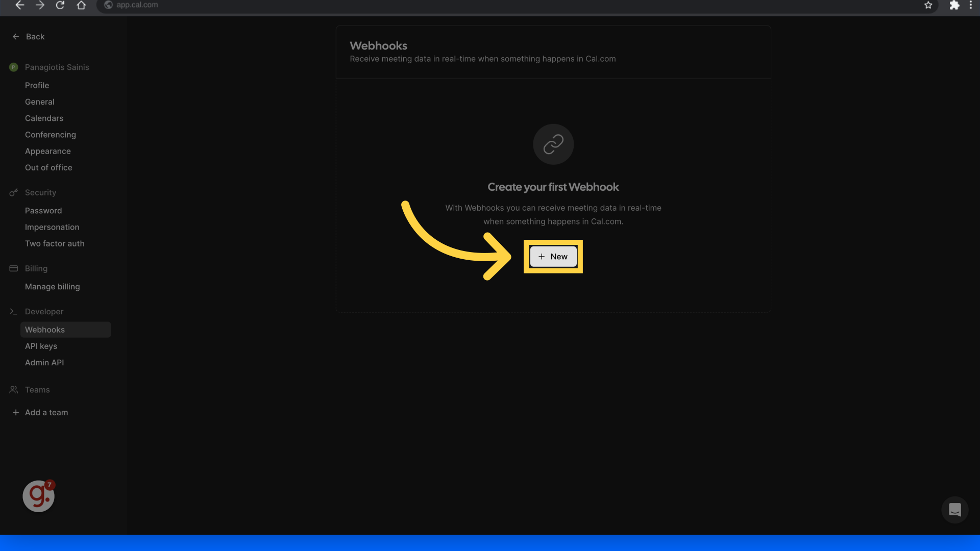This screenshot has width=980, height=551.
Task: Click the browser forward arrow
Action: click(40, 5)
